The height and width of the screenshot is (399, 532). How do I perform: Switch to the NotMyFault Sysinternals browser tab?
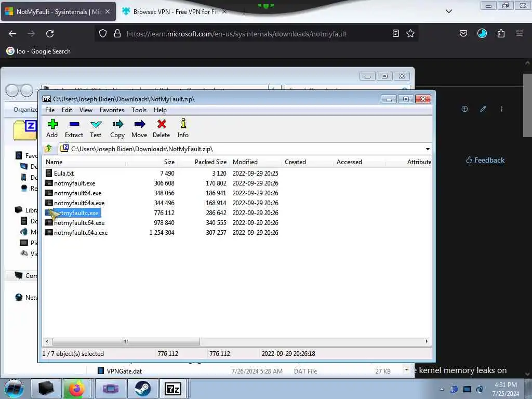click(58, 11)
